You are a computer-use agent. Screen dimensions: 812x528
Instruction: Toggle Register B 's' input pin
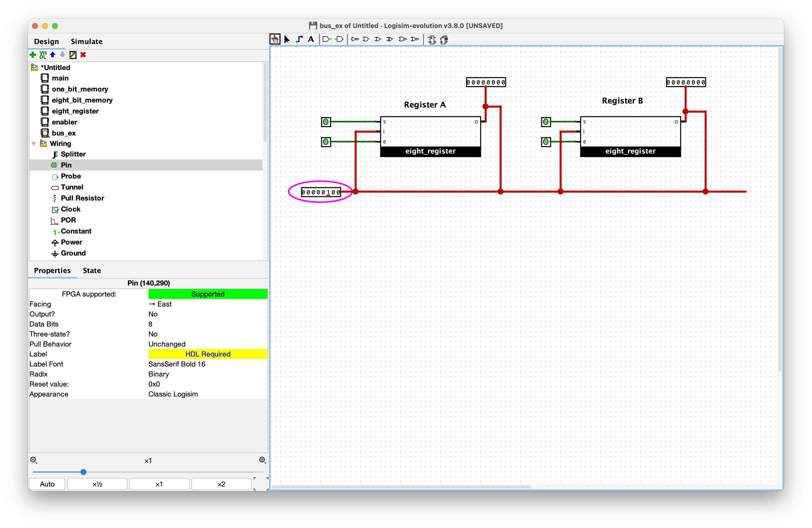(546, 122)
